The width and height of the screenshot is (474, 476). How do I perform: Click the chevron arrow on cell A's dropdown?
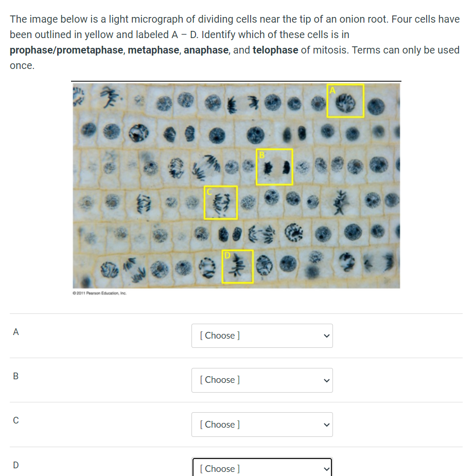click(325, 336)
